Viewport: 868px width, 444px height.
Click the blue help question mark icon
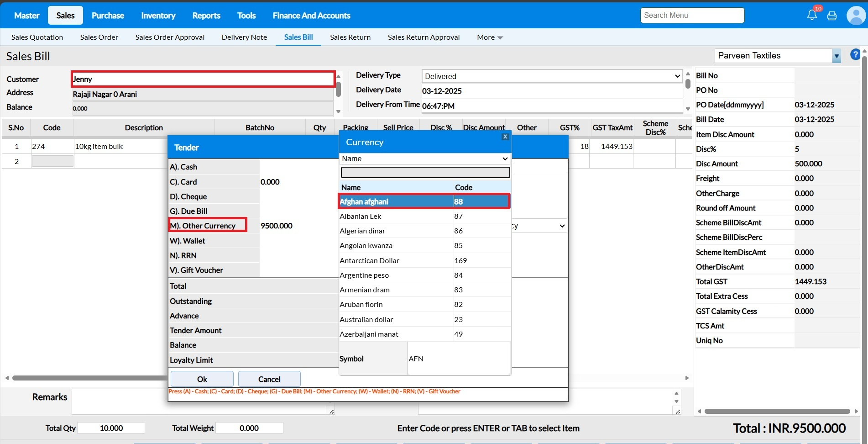855,55
